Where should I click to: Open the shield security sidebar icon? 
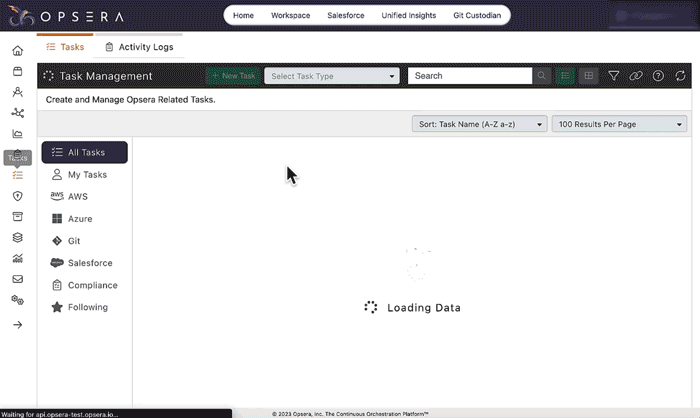click(x=17, y=196)
